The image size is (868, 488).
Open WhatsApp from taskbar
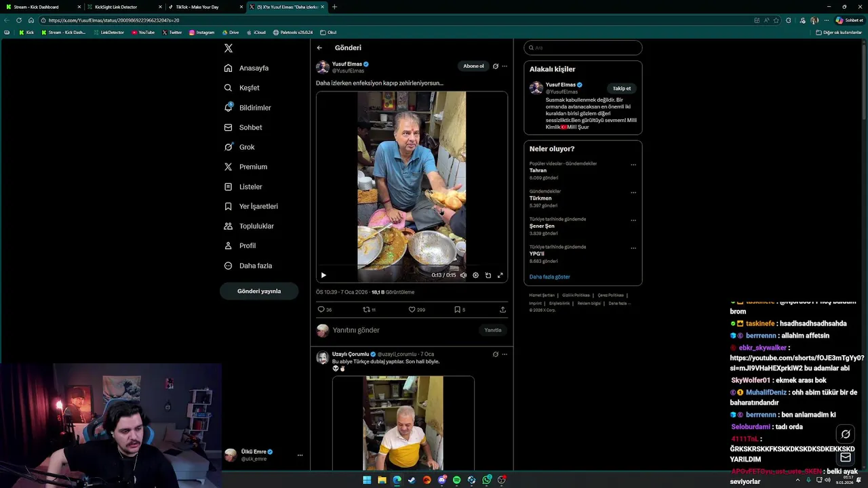(486, 480)
